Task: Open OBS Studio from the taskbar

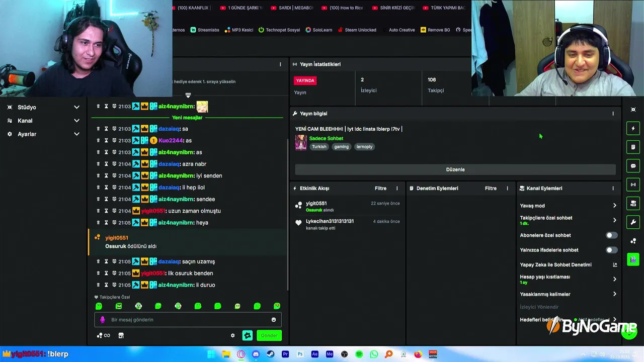Action: click(344, 354)
